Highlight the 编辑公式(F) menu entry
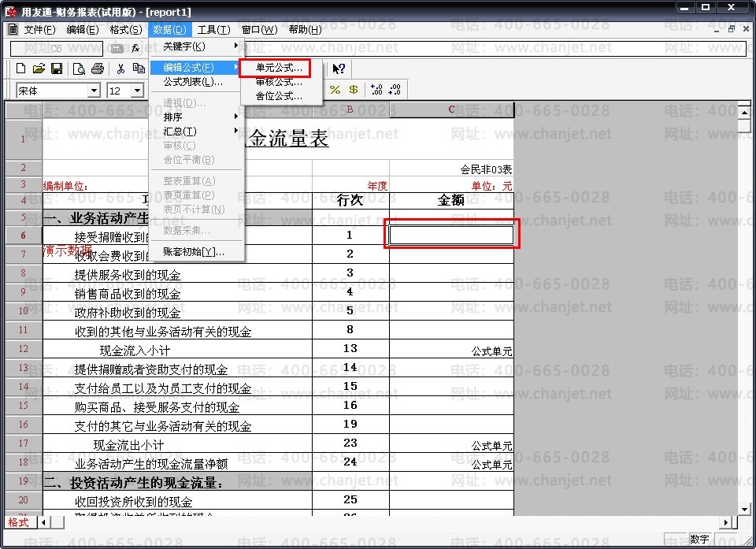The image size is (756, 549). click(195, 68)
